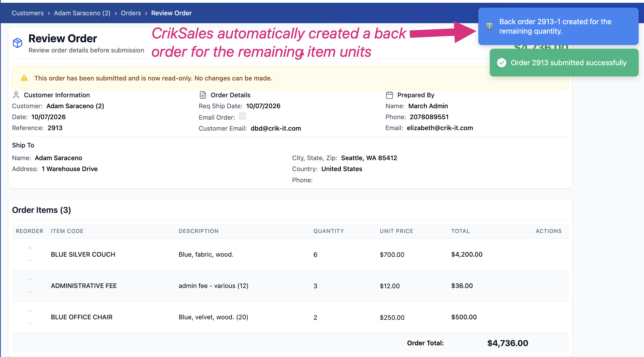Click the $500.00 total cell

coord(464,317)
